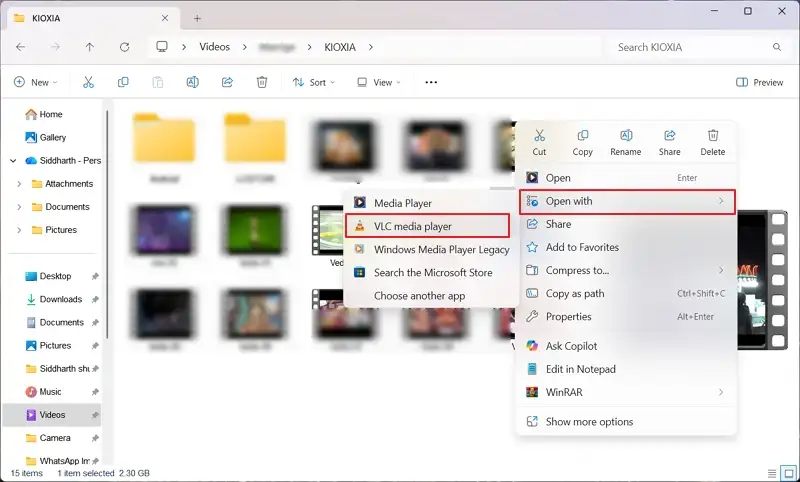
Task: Click Add to Favorites
Action: [626, 247]
